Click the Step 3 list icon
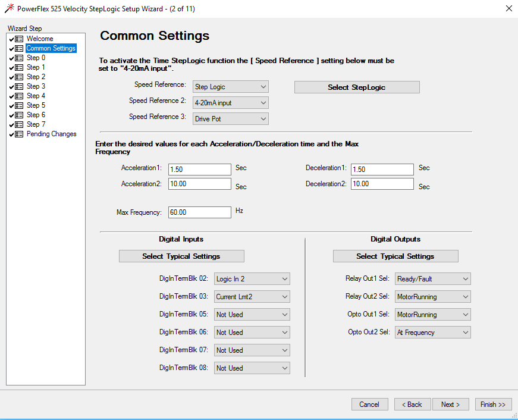 click(x=19, y=87)
